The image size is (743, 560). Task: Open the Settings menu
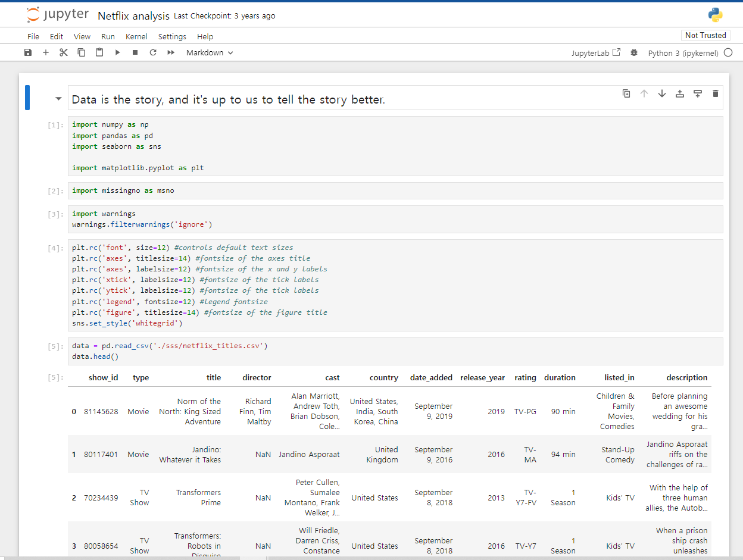point(172,36)
